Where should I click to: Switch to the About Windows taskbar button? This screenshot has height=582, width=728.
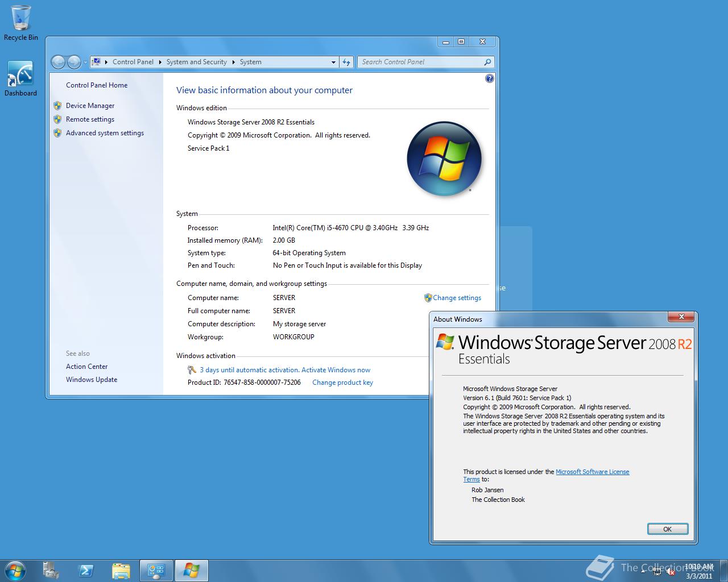(x=191, y=570)
